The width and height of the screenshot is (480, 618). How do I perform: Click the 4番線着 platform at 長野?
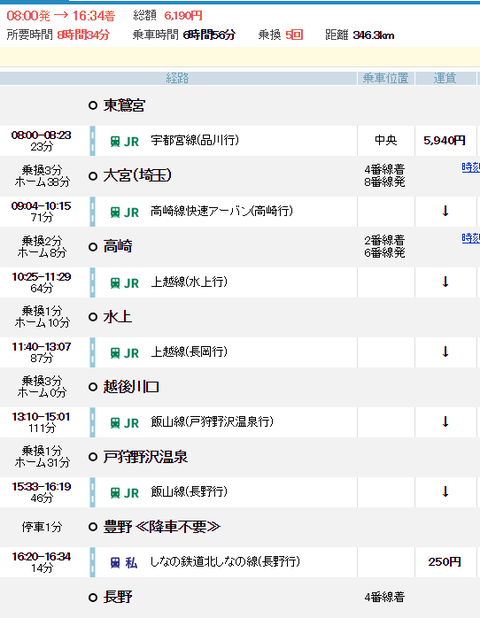(385, 598)
